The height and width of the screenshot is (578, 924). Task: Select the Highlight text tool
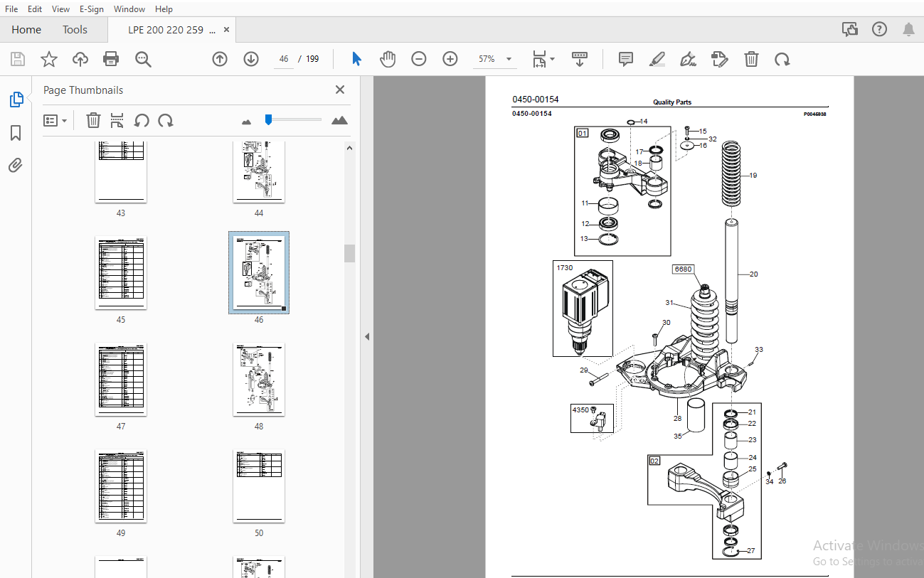click(x=657, y=59)
